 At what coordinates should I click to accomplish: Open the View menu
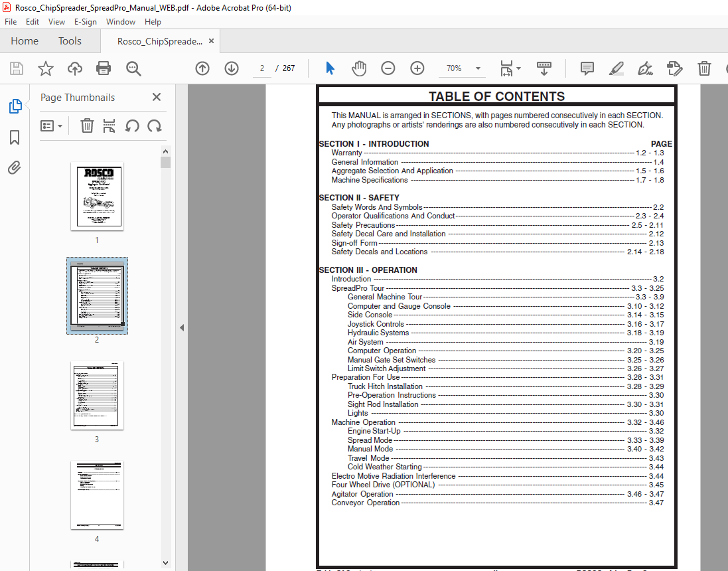56,22
